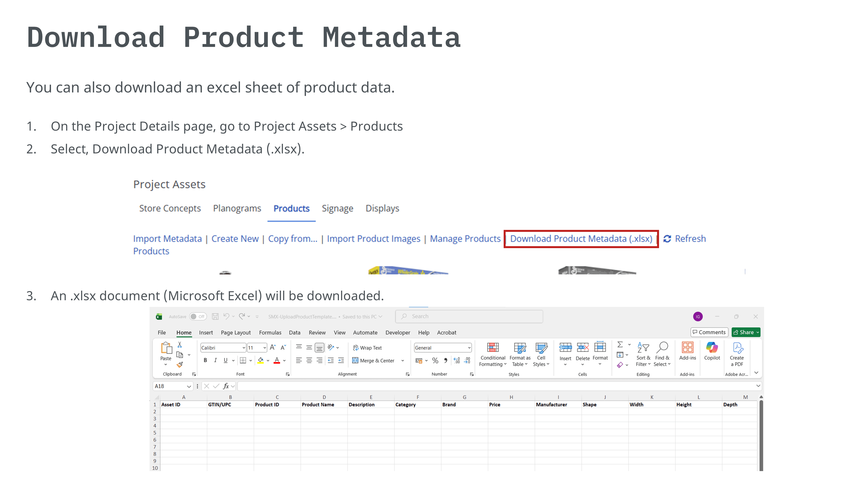
Task: Click the Sort & Filter icon
Action: (x=643, y=347)
